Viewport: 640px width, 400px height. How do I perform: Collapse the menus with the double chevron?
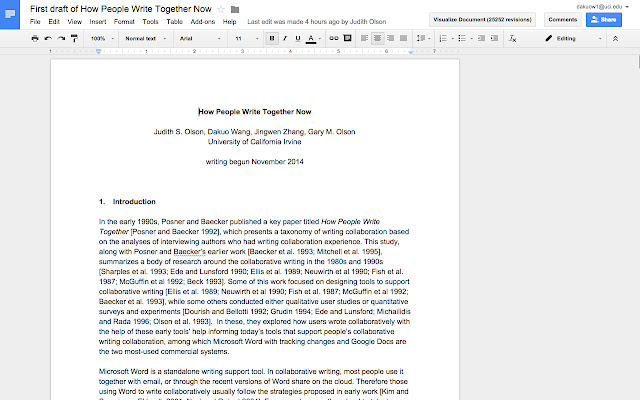pyautogui.click(x=615, y=38)
